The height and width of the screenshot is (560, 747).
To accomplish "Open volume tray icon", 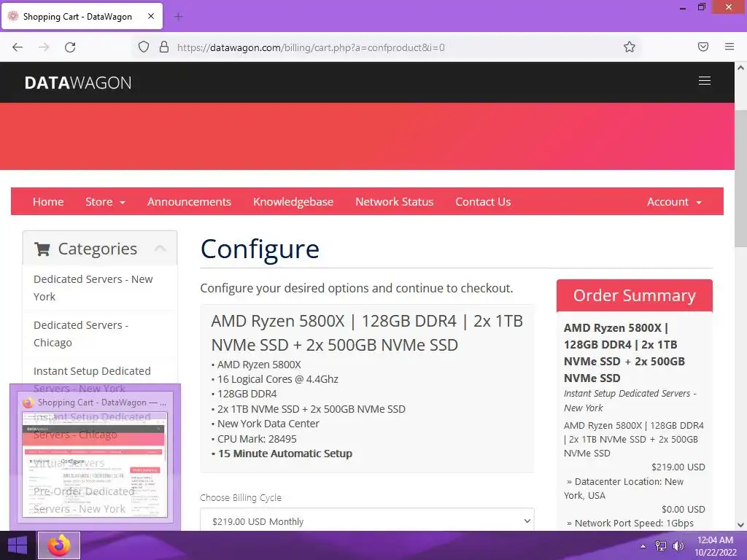I will click(678, 546).
